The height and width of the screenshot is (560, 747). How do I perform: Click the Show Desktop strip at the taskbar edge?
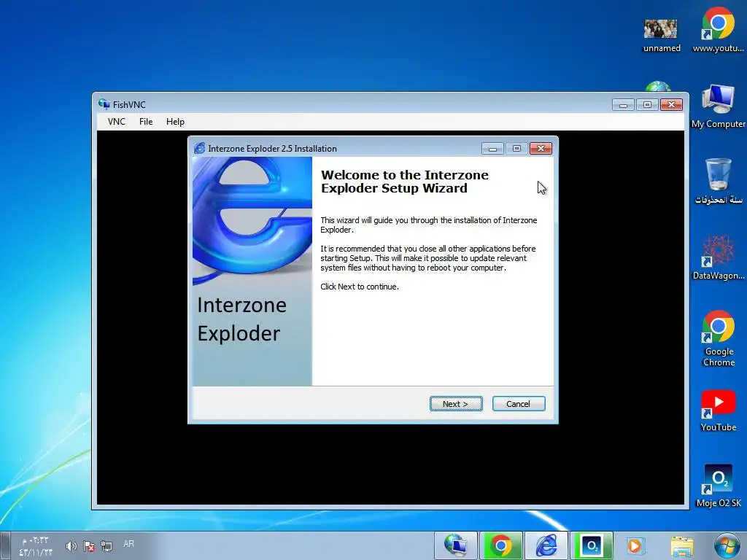[x=5, y=545]
